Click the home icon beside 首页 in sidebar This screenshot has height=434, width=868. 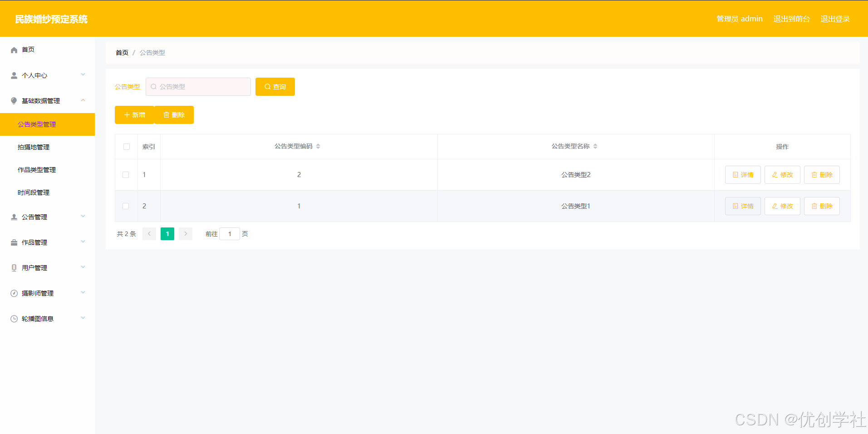coord(14,50)
